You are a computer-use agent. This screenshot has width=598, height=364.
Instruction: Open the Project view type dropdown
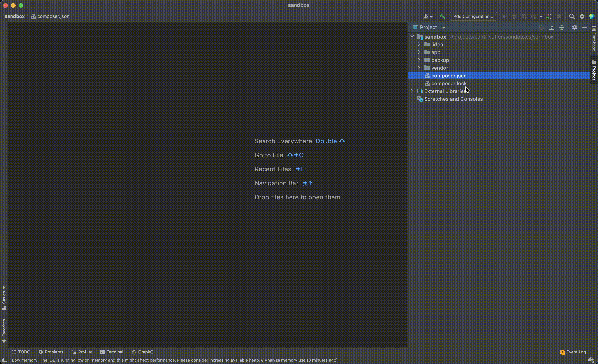click(x=444, y=28)
